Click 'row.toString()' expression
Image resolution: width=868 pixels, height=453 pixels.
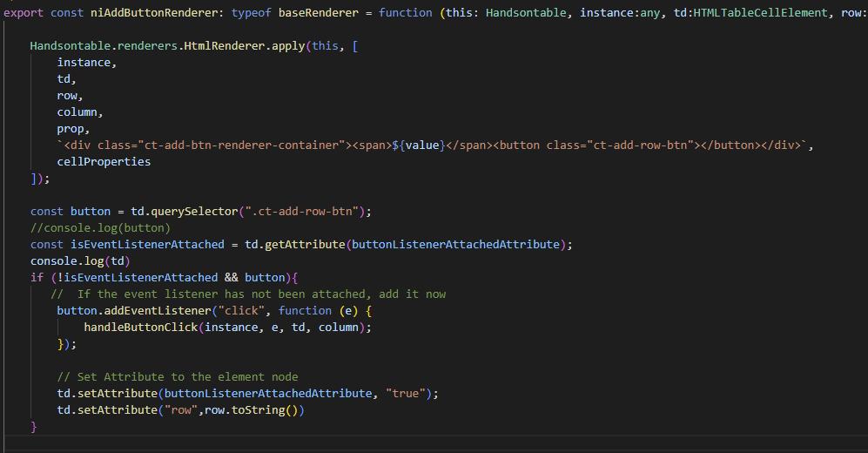pos(254,410)
